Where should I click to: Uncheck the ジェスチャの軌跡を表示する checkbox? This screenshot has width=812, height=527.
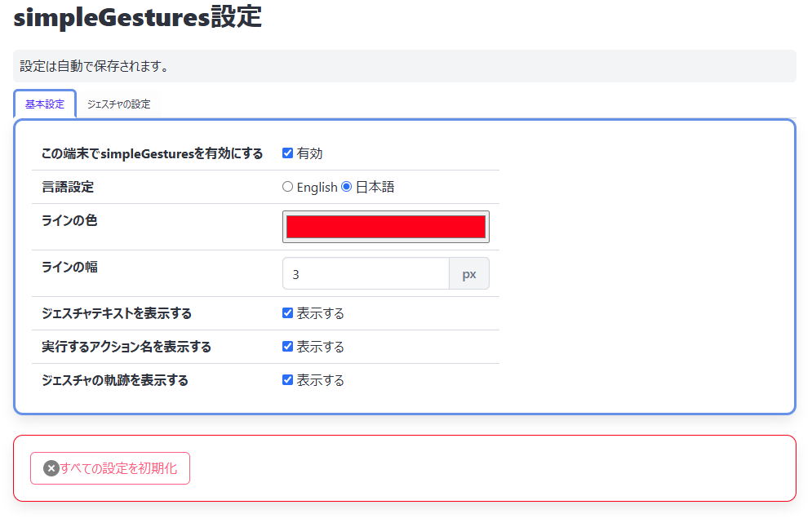tap(287, 380)
